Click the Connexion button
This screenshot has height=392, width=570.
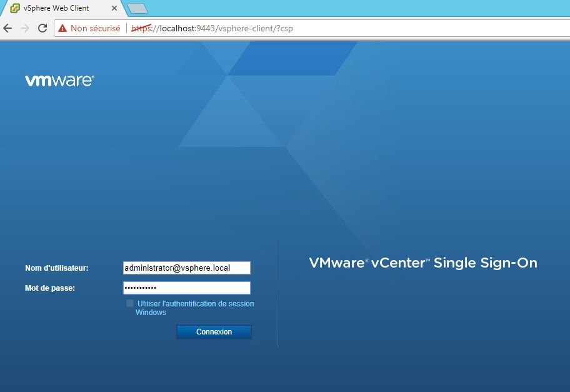tap(214, 331)
